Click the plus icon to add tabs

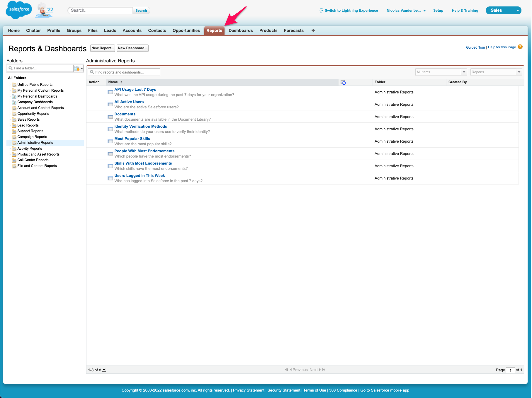pos(313,30)
